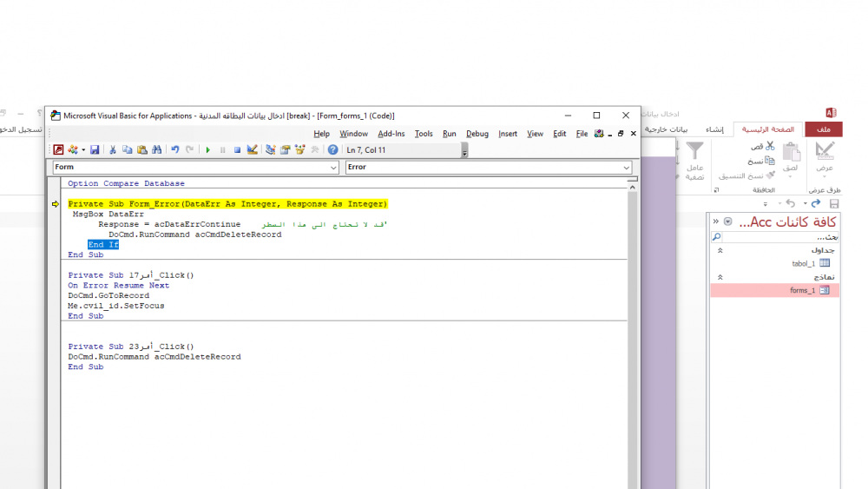Image resolution: width=868 pixels, height=489 pixels.
Task: Open Object Browser icon in VBA toolbar
Action: [x=300, y=149]
